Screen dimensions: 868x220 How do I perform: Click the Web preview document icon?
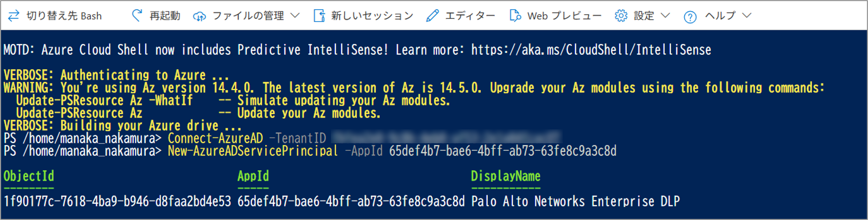515,15
